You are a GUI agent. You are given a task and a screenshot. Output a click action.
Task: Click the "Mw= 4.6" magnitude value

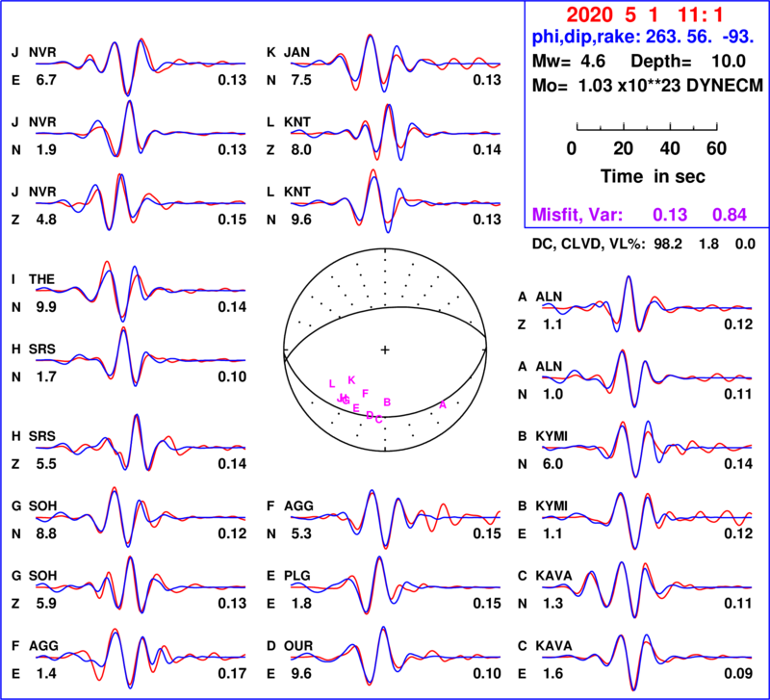[x=569, y=62]
